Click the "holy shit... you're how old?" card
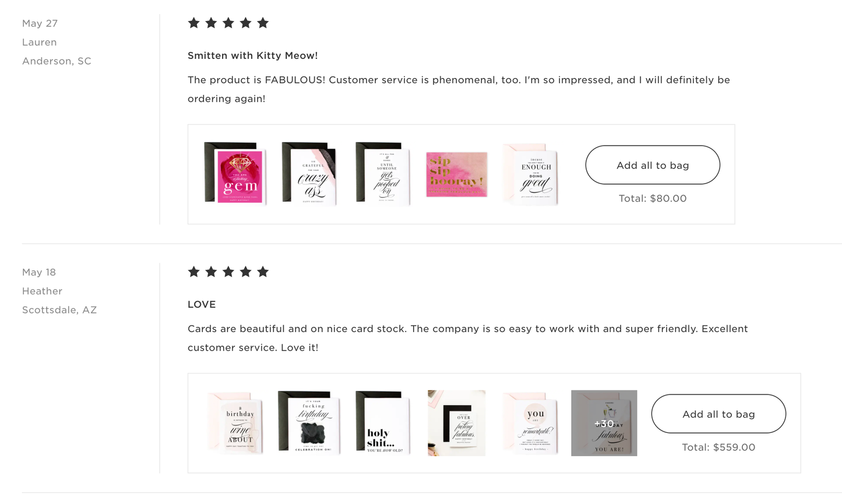Viewport: 842px width, 504px height. pos(383,423)
